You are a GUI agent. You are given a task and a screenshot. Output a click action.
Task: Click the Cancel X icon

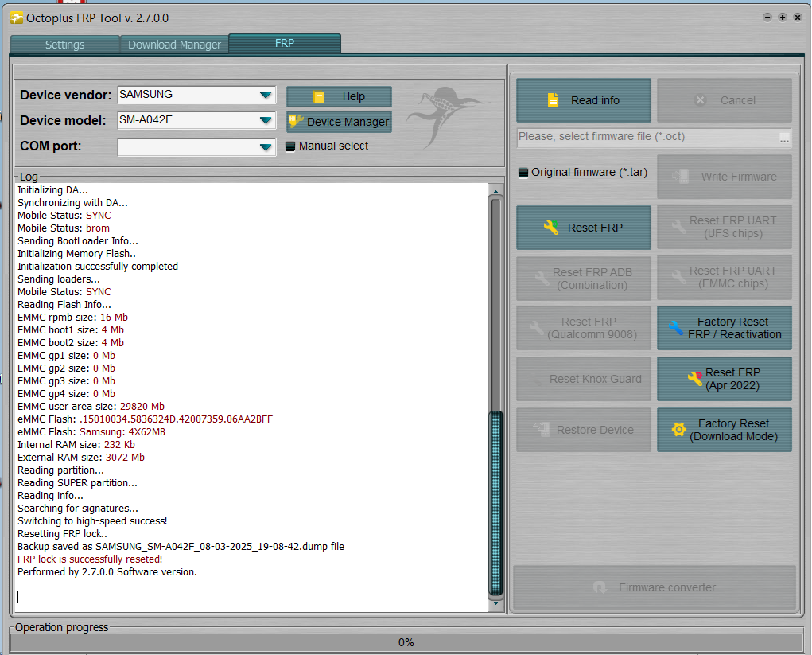700,100
